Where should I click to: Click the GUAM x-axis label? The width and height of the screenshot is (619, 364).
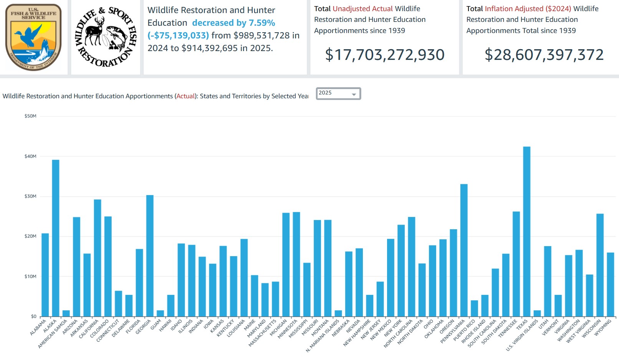pos(156,324)
